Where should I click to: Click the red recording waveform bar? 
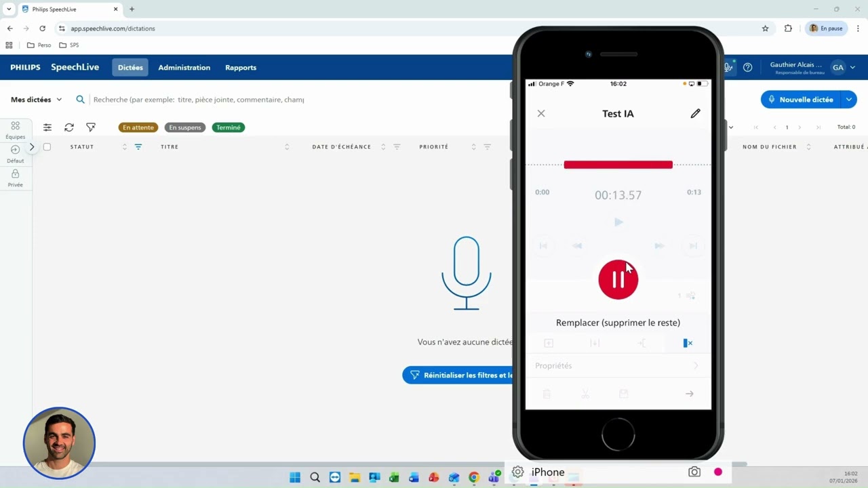point(618,165)
